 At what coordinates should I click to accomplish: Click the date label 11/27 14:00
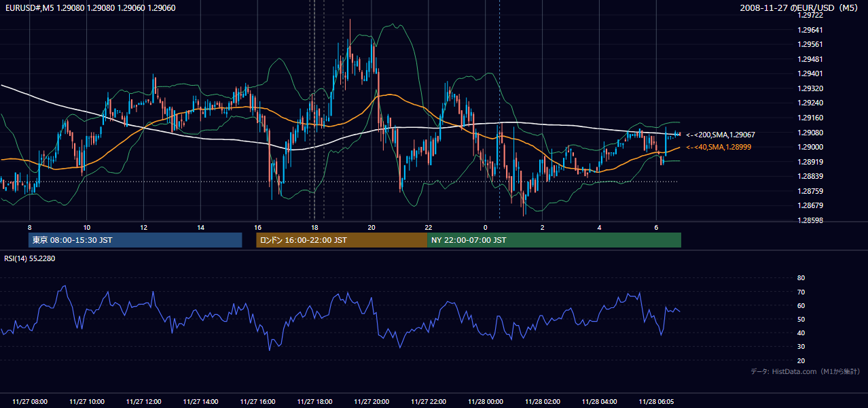[x=201, y=402]
